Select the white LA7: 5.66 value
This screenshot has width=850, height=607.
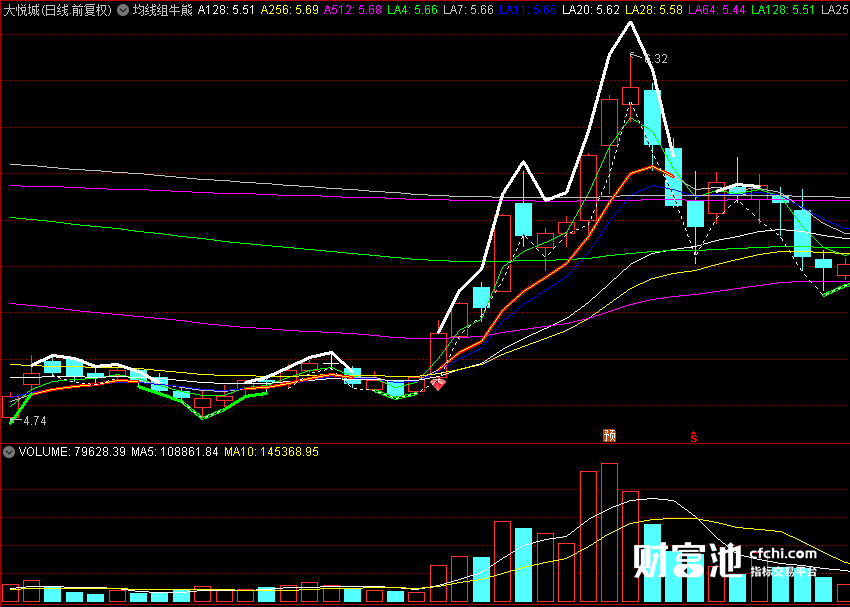[468, 10]
